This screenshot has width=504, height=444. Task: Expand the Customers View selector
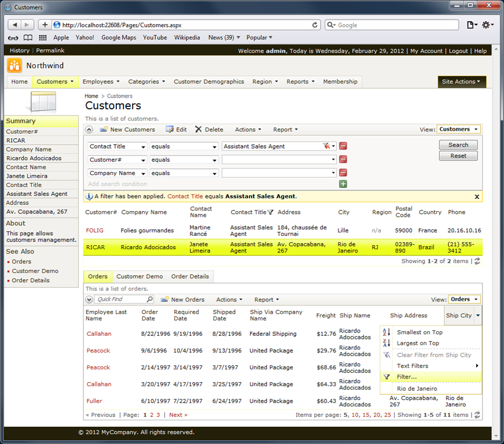click(458, 129)
